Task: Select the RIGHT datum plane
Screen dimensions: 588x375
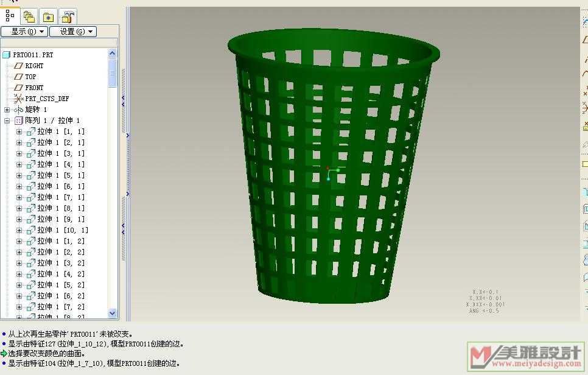Action: pos(34,66)
